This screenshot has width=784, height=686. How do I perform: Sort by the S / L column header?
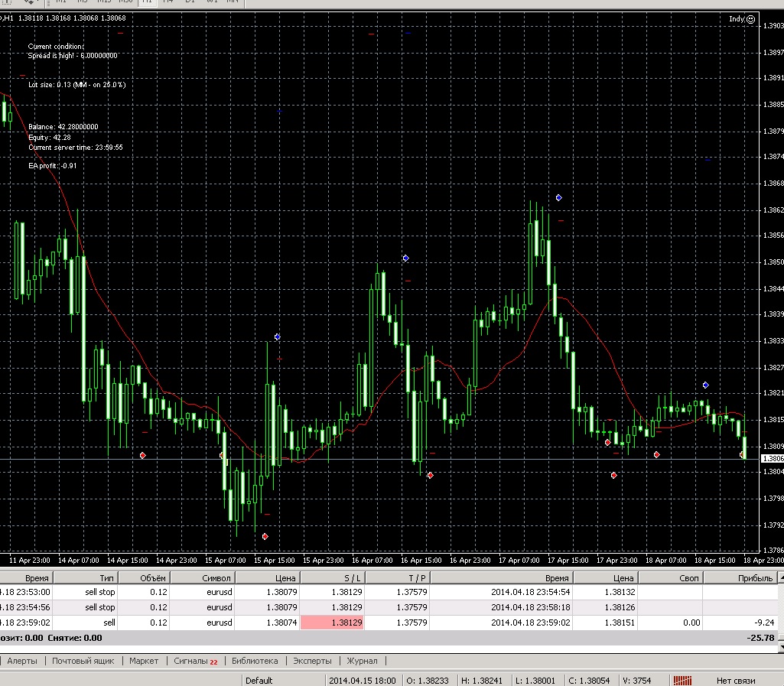point(332,578)
